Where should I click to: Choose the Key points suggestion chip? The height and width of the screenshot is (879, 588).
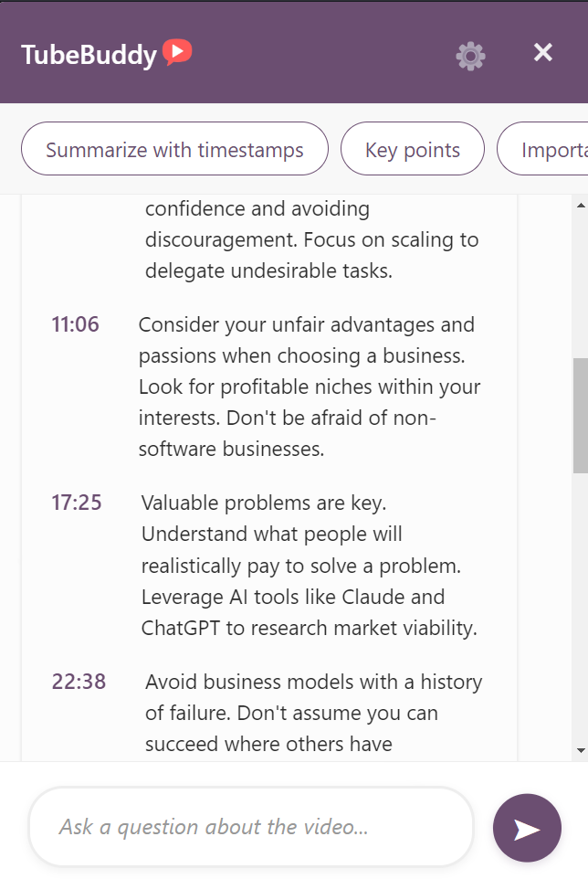click(x=412, y=149)
